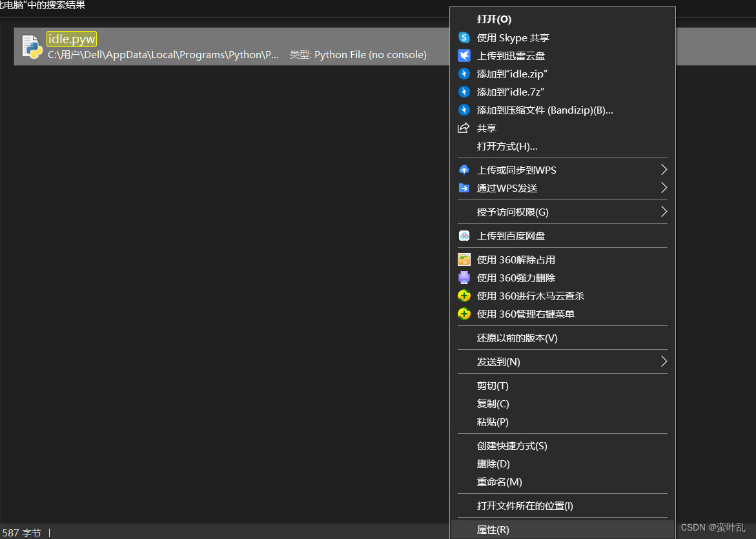The height and width of the screenshot is (539, 756).
Task: Click the 360木马云查杀 green icon
Action: [464, 295]
